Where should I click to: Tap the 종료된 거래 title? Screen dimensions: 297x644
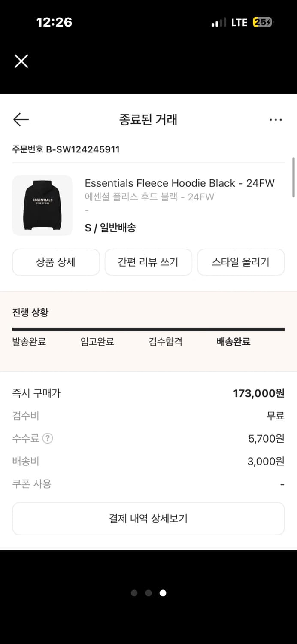(x=148, y=119)
